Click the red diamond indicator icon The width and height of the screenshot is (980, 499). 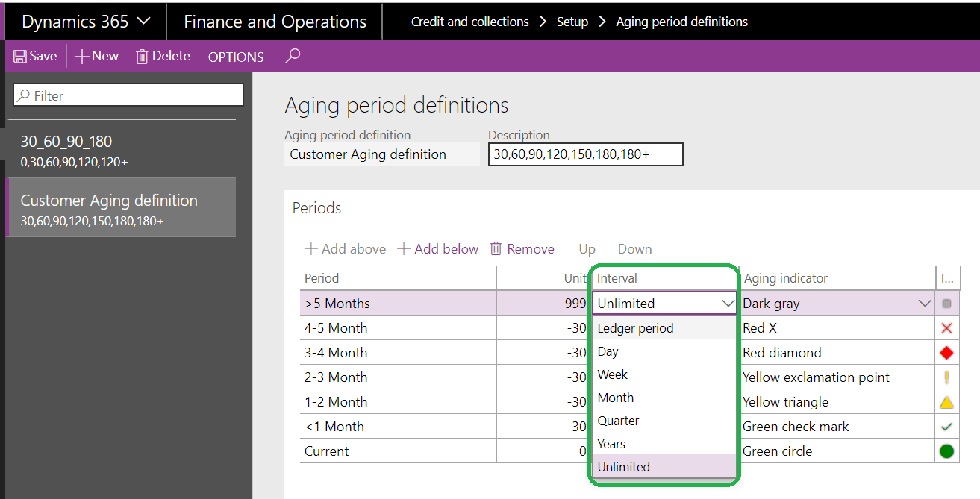(946, 353)
